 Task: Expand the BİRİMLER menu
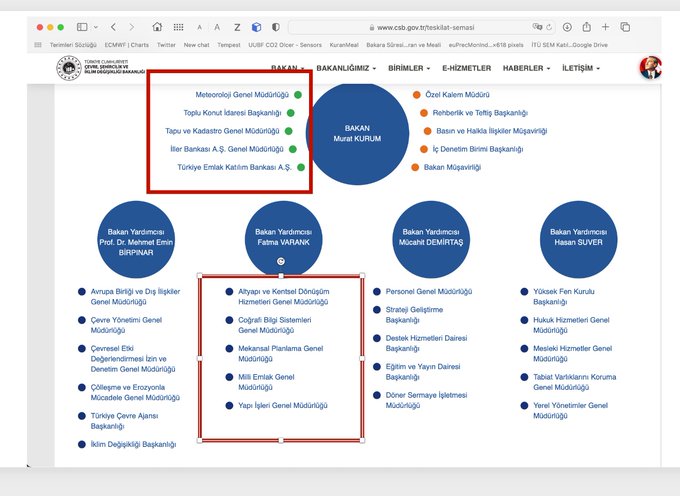click(x=409, y=68)
